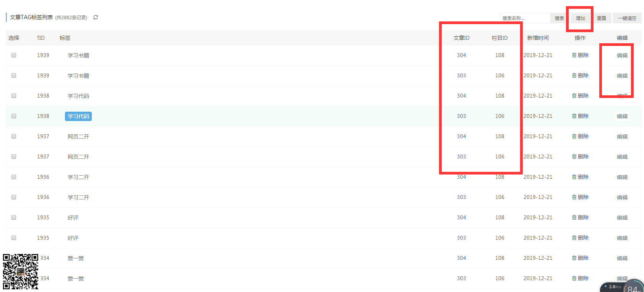Edit the 学习二开 tag for article 303

pos(622,197)
